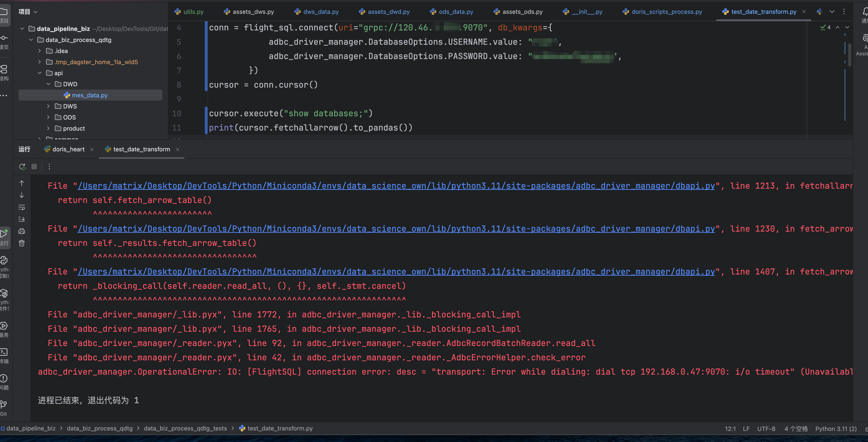The height and width of the screenshot is (442, 868).
Task: Toggle scroll to end of console output
Action: [x=22, y=219]
